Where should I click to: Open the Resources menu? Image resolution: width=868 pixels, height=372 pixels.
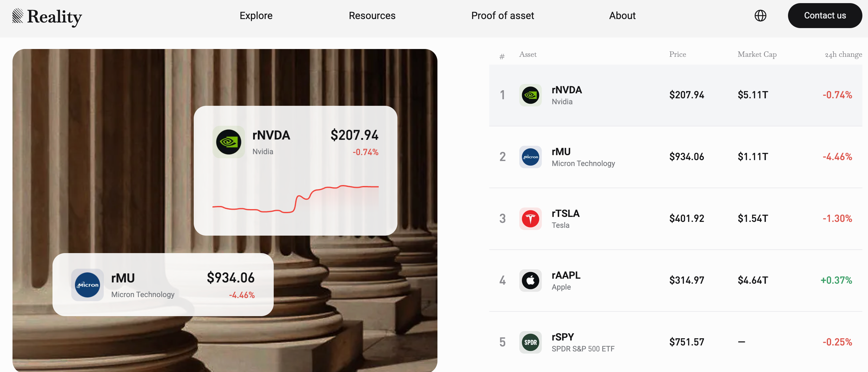point(372,16)
